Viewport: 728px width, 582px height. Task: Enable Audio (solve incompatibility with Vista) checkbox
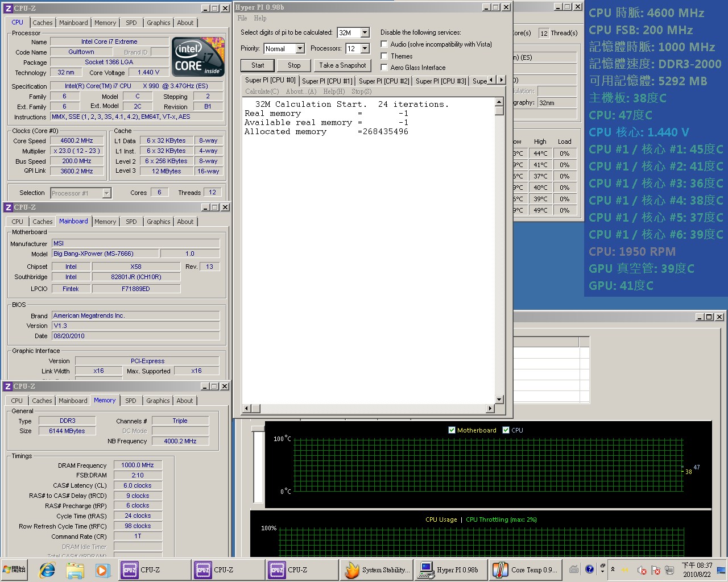click(x=384, y=44)
